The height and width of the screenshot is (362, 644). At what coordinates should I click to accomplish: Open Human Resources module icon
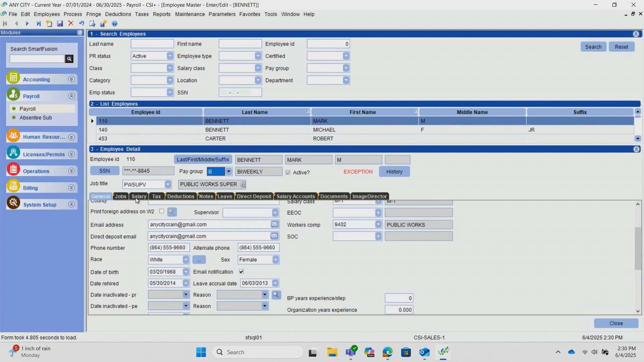pos(13,136)
